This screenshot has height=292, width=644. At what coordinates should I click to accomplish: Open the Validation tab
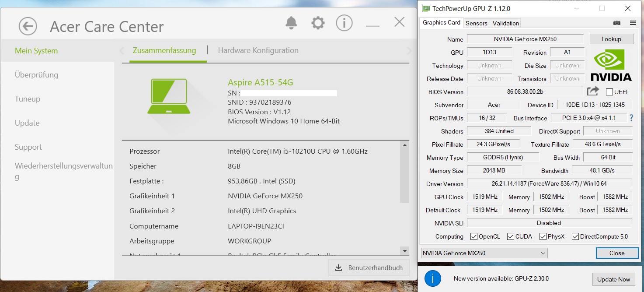(x=505, y=23)
